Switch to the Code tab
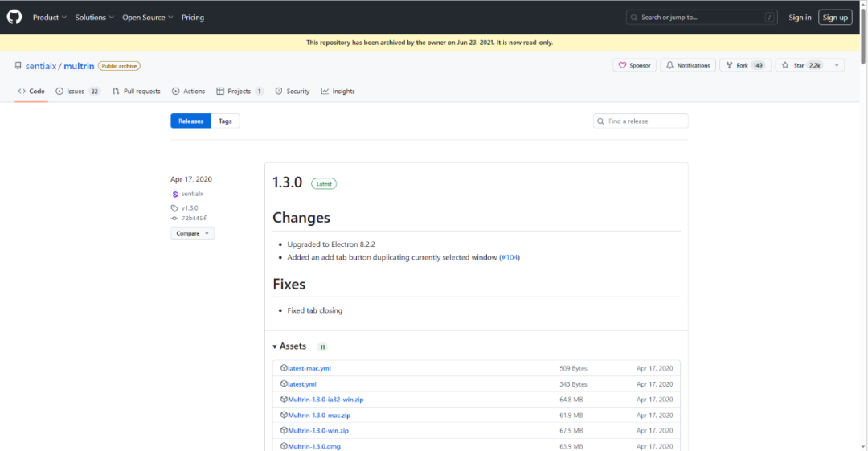Image resolution: width=868 pixels, height=451 pixels. (31, 92)
